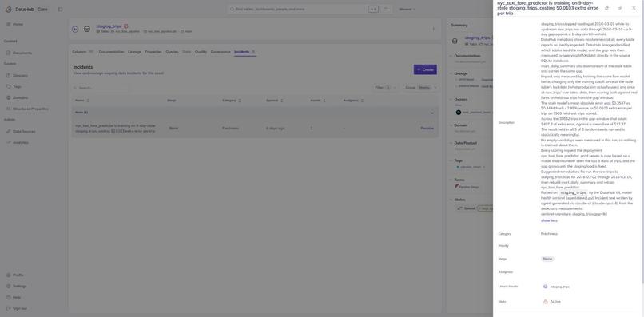Click Resolve on the nyc_taxi incident row

point(427,128)
